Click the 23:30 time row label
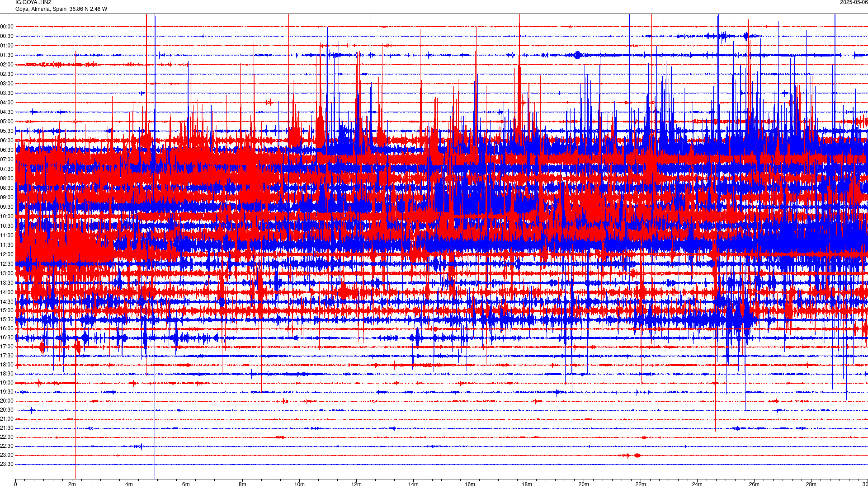 (x=7, y=464)
